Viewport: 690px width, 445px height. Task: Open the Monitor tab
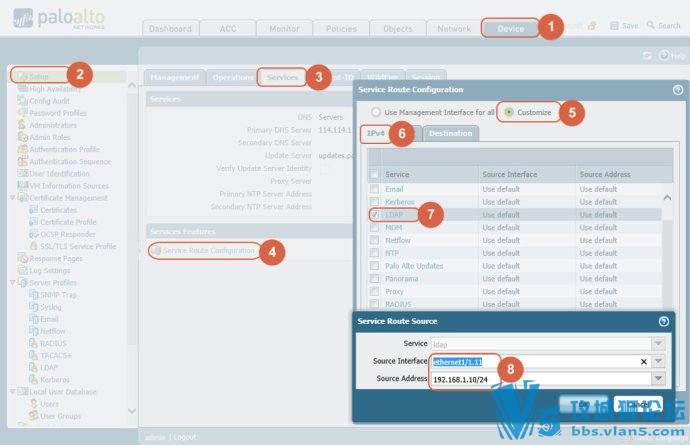tap(284, 29)
